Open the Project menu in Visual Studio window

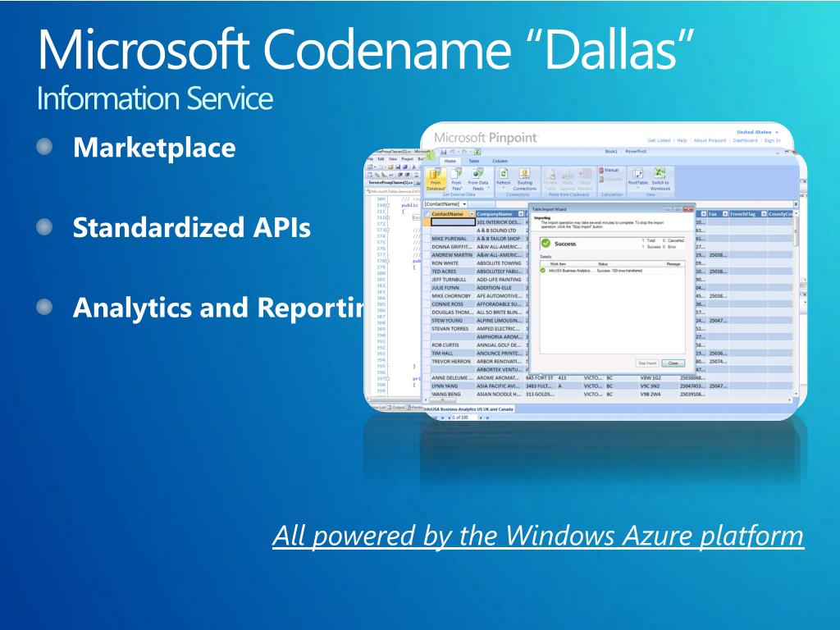click(407, 159)
